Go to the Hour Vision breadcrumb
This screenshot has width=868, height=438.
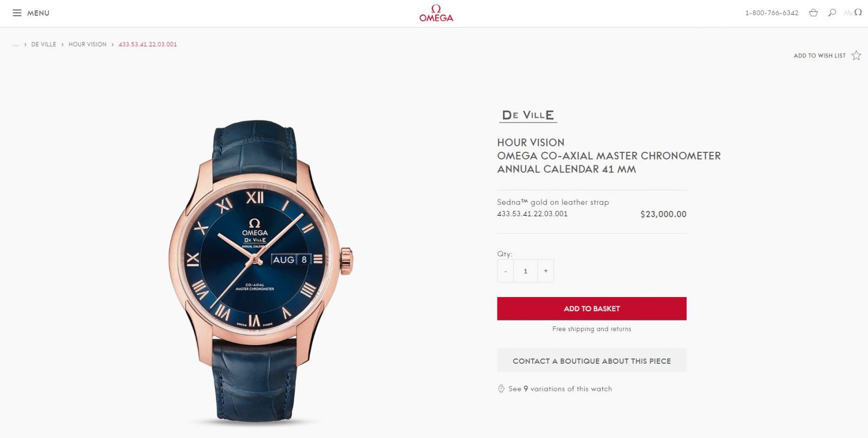click(x=87, y=44)
